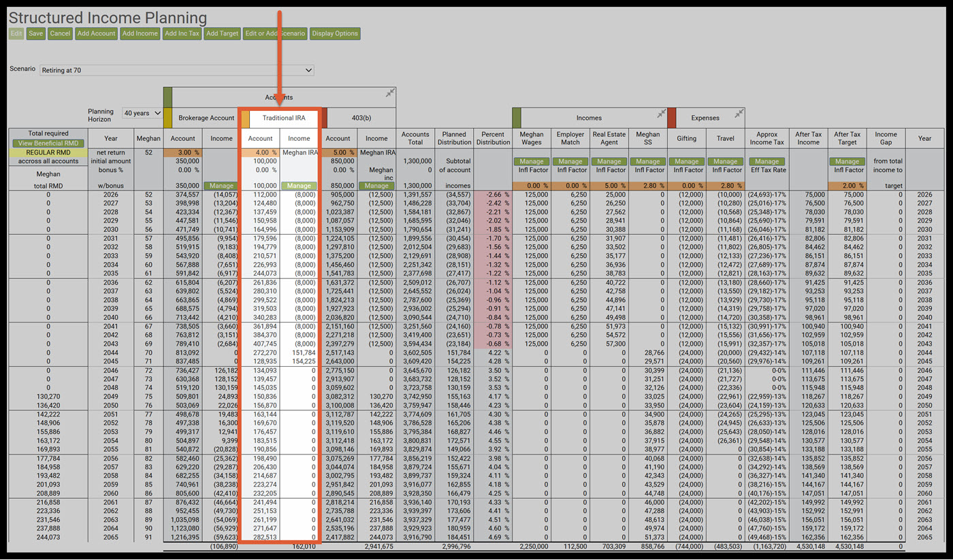The height and width of the screenshot is (560, 953).
Task: Click the Planned Distribution column header
Action: pos(454,138)
